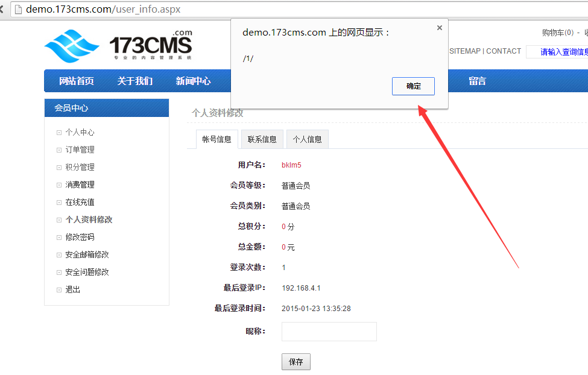Viewport: 588px width, 375px height.
Task: Click the 请输入查询信息 search field
Action: click(x=557, y=52)
